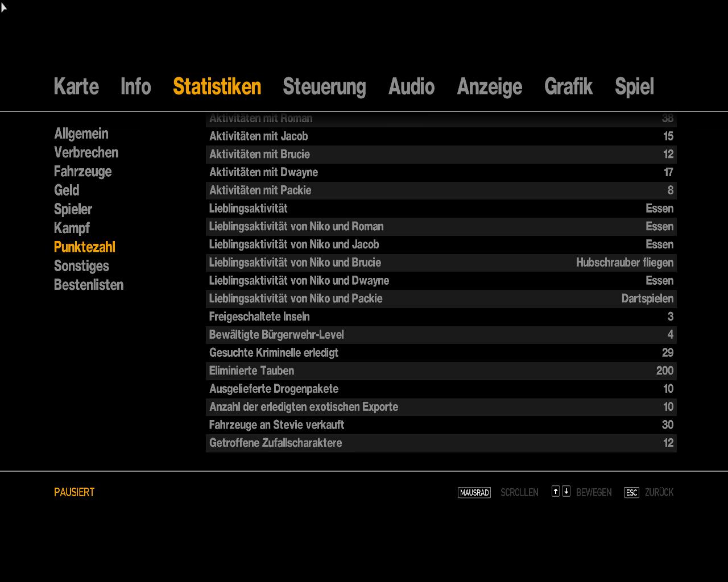The height and width of the screenshot is (582, 728).
Task: Select the Aktivitäten mit Brucie row
Action: point(441,155)
